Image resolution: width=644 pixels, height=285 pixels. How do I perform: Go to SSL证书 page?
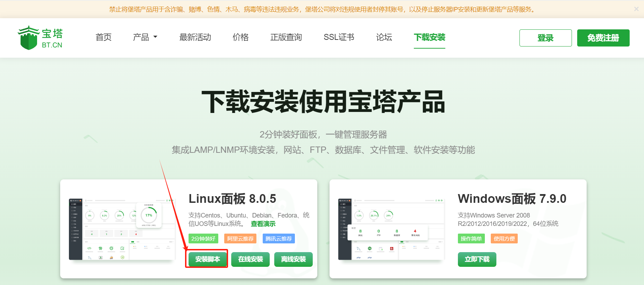(339, 37)
